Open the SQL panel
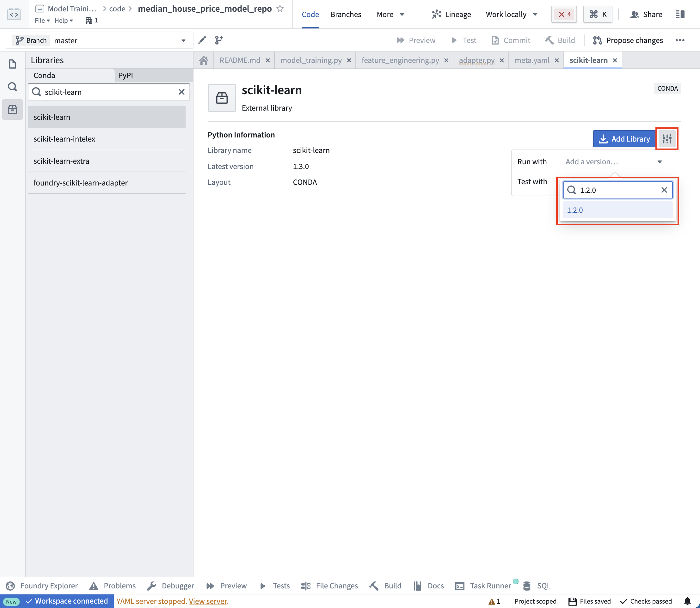This screenshot has height=608, width=700. click(x=537, y=586)
